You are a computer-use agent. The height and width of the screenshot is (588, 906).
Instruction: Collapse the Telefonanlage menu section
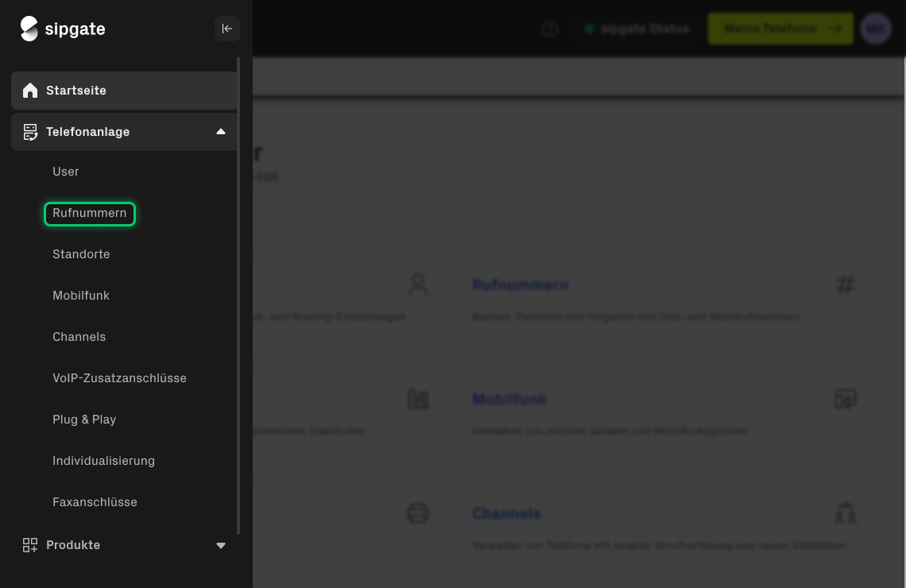click(221, 132)
